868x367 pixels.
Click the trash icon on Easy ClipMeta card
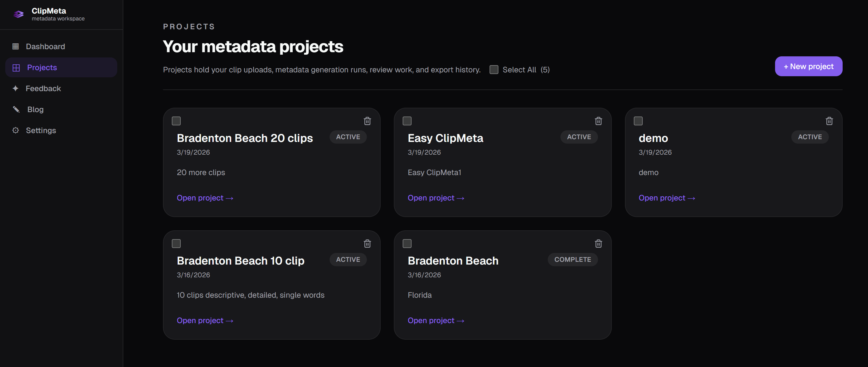point(599,121)
